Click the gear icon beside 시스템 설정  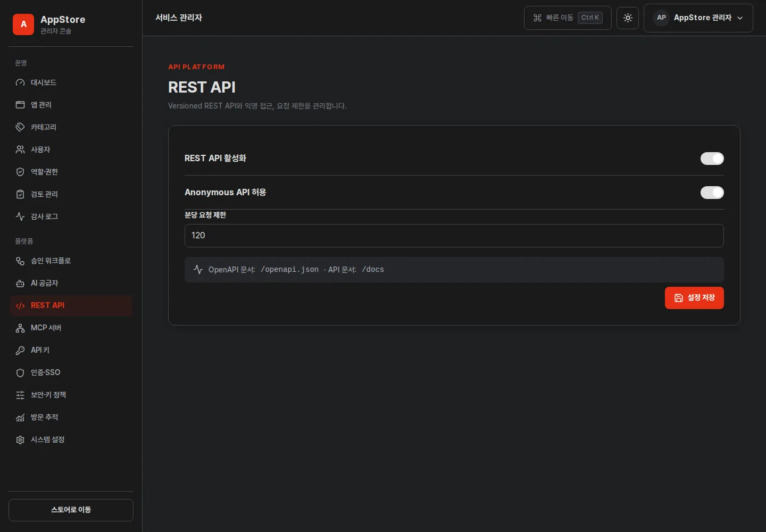[20, 439]
